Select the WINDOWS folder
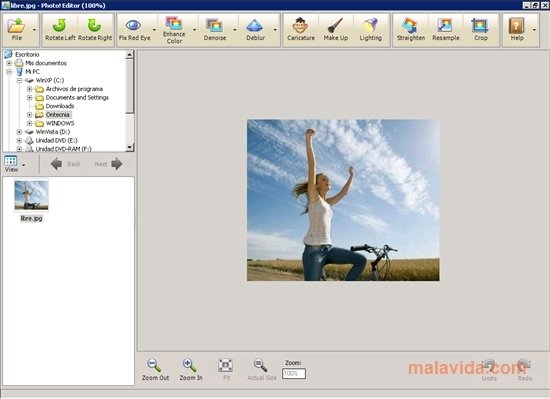Screen dimensions: 550x399 60,123
